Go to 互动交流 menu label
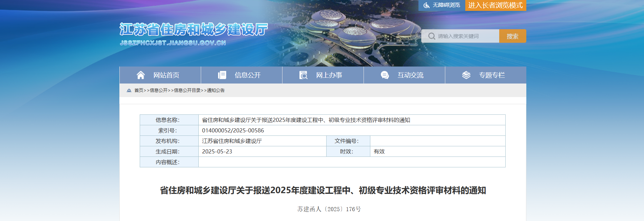 pyautogui.click(x=410, y=75)
